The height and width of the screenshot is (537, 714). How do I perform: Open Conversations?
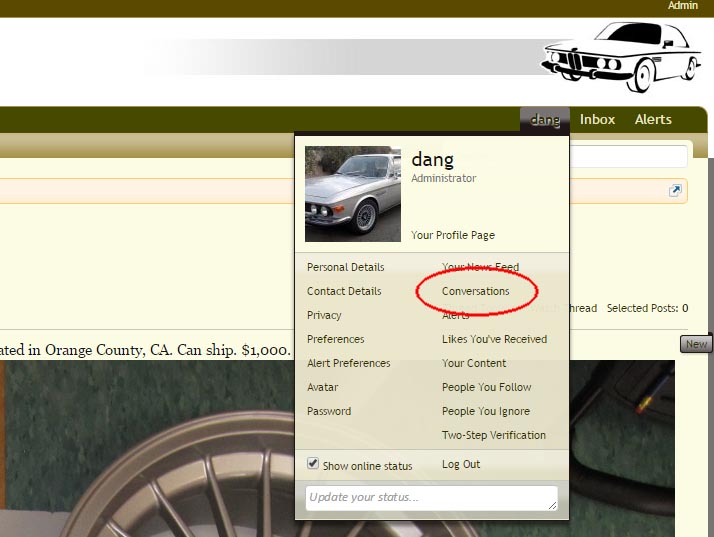(475, 291)
